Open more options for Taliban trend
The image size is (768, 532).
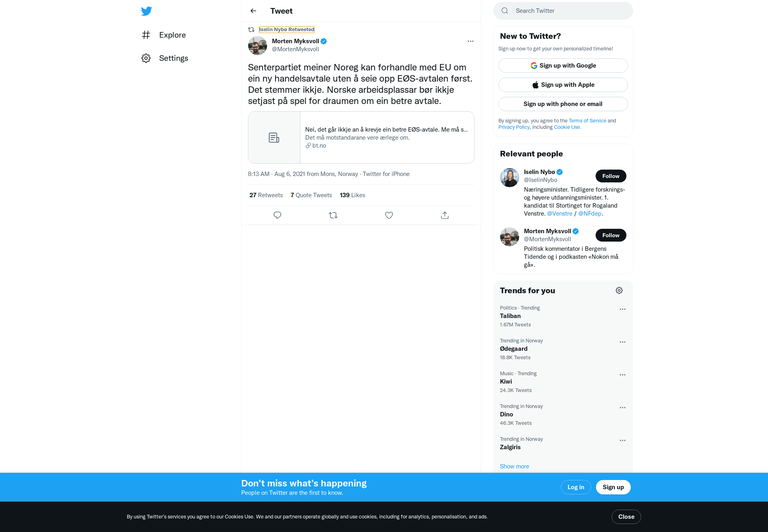click(x=622, y=309)
